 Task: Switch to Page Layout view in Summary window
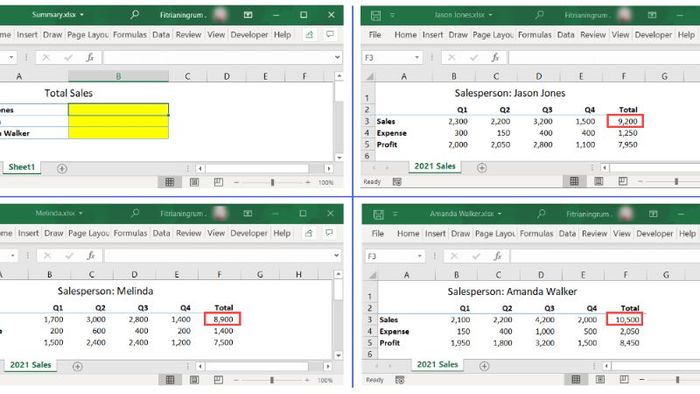point(194,182)
